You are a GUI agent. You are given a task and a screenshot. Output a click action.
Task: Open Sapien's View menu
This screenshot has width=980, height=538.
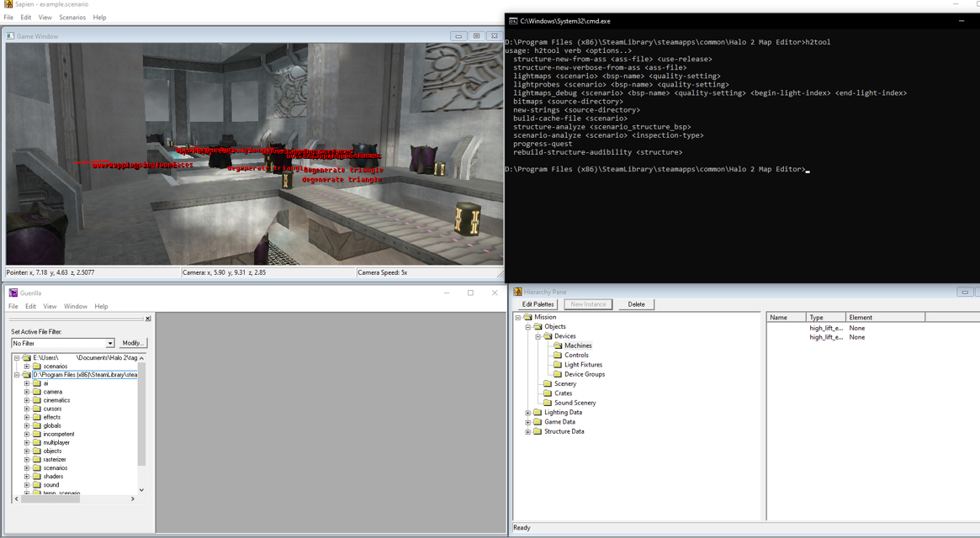point(45,18)
